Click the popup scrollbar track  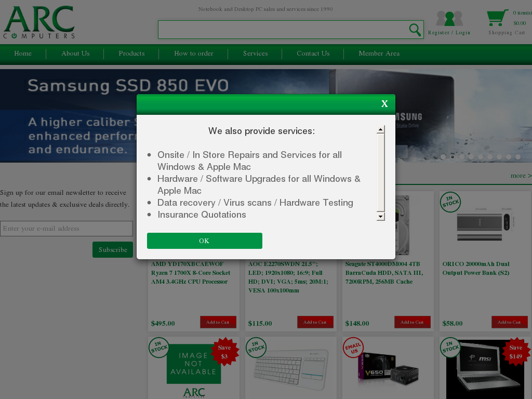pos(381,173)
